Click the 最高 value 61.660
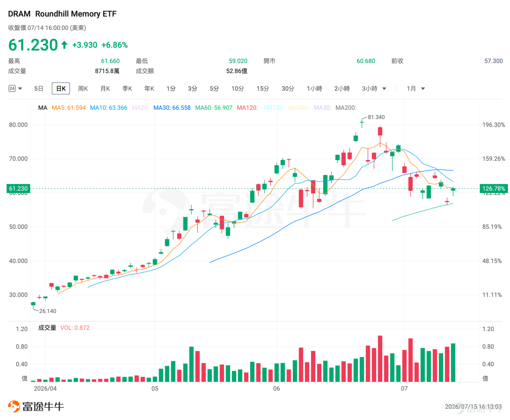This screenshot has height=420, width=510. coord(110,61)
